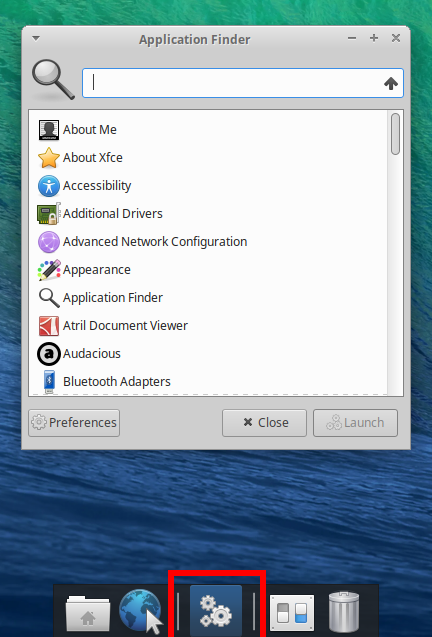Select the Audacious entry text

coord(92,354)
